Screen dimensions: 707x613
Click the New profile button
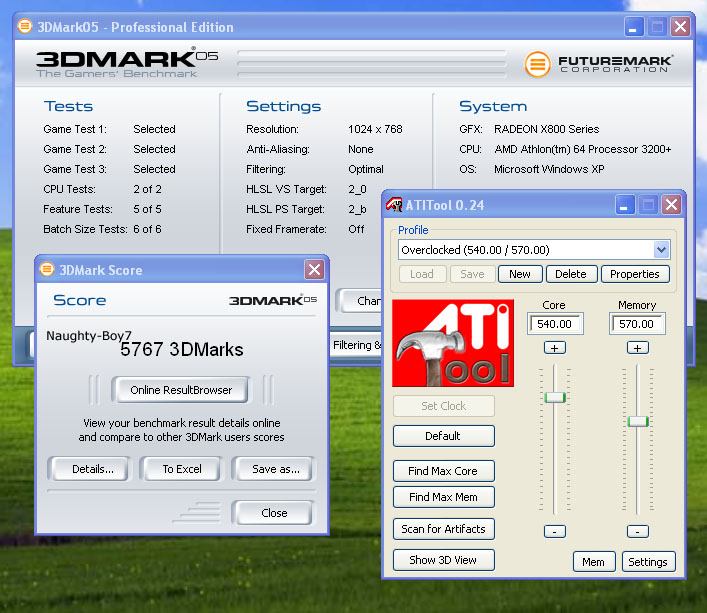[520, 274]
